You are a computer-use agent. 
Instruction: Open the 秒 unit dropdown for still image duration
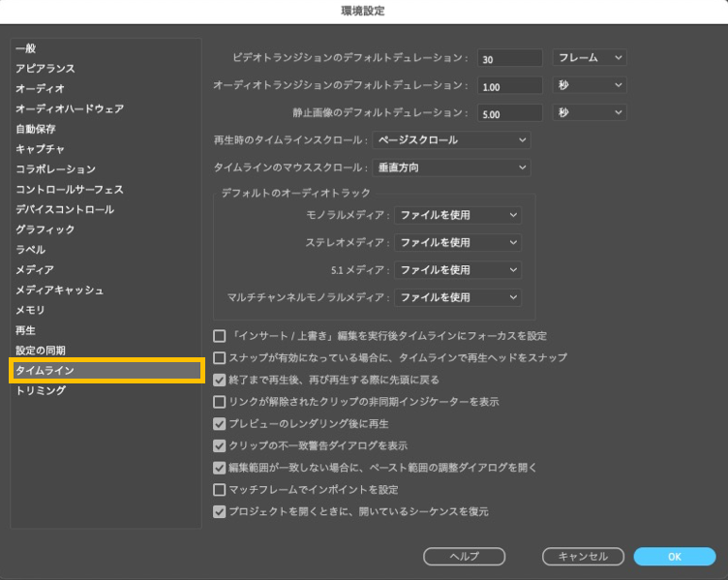(590, 112)
